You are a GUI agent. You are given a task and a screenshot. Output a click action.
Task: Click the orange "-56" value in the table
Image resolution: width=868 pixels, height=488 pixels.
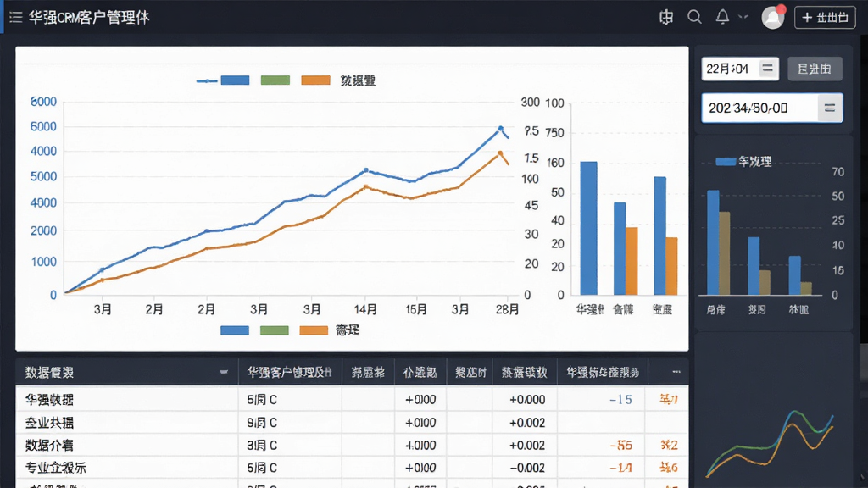620,446
